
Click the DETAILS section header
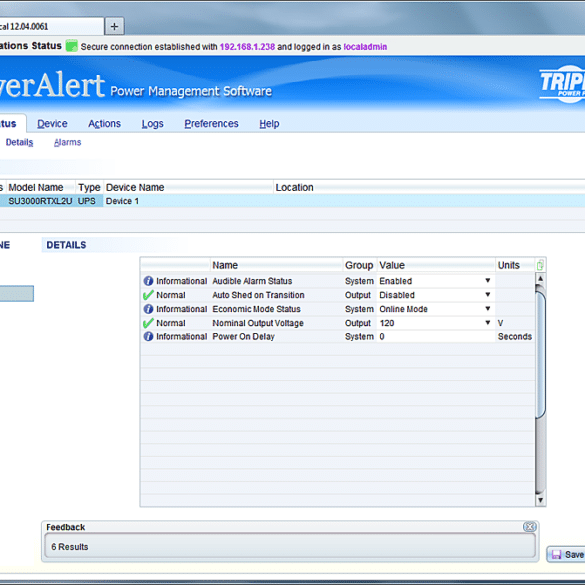(x=66, y=245)
